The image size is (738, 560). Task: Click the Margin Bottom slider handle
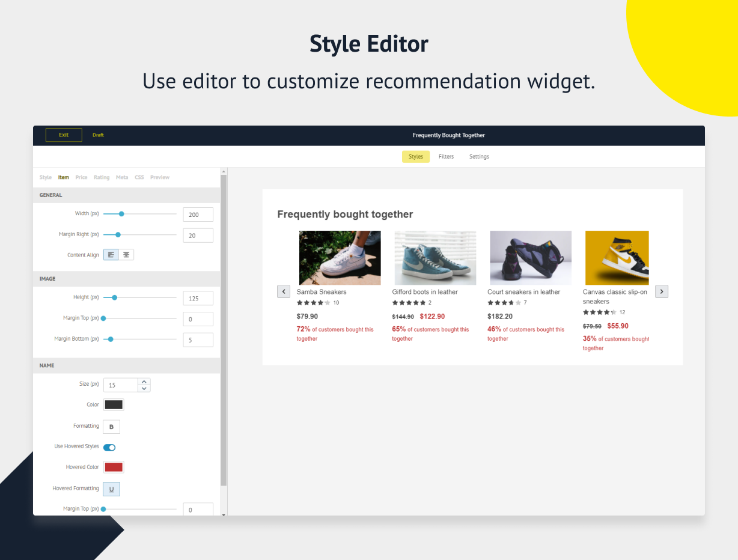tap(110, 339)
